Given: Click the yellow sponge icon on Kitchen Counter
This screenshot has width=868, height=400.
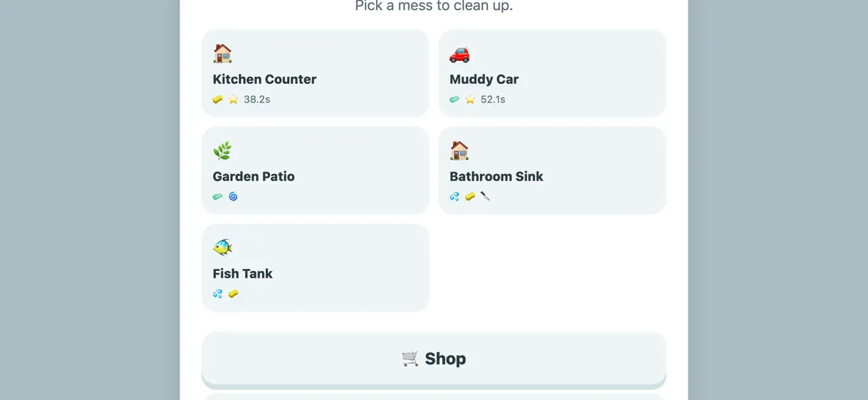Looking at the screenshot, I should pyautogui.click(x=217, y=99).
